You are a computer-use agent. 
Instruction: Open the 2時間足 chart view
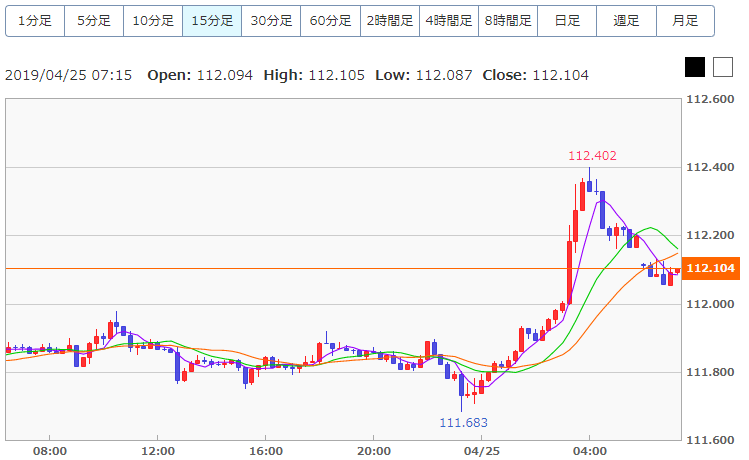tap(390, 20)
